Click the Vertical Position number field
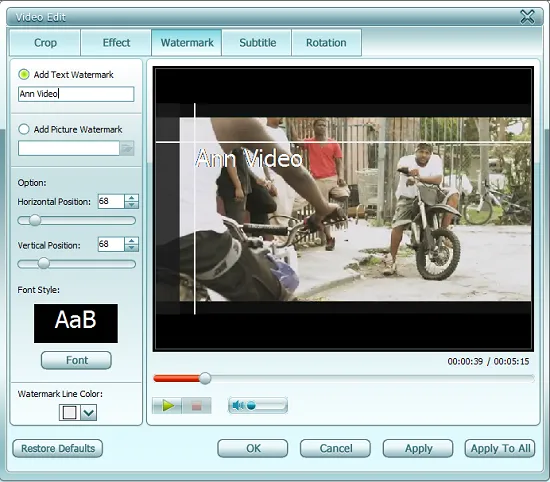Image resolution: width=550 pixels, height=482 pixels. pos(111,245)
